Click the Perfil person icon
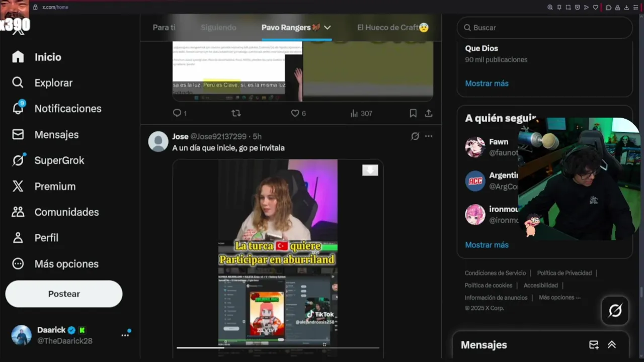 (x=18, y=238)
